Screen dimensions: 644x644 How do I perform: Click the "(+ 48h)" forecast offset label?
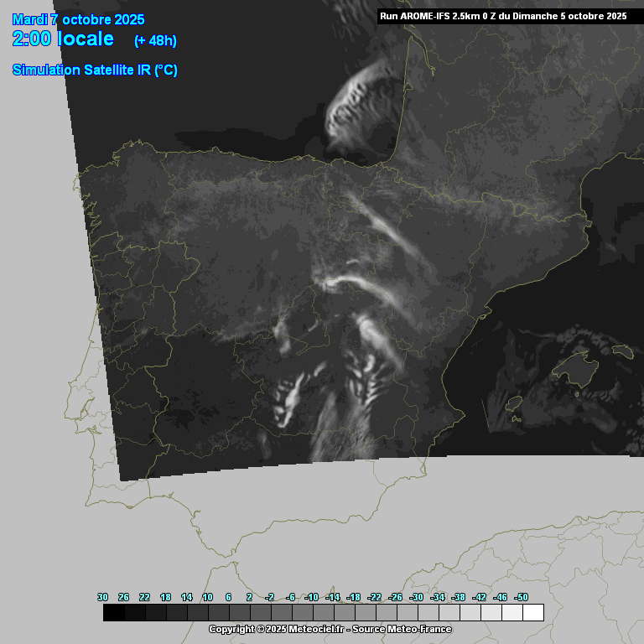pyautogui.click(x=155, y=40)
